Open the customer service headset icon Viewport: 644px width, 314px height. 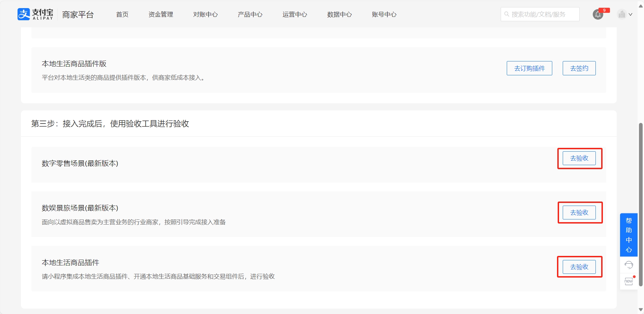point(628,265)
